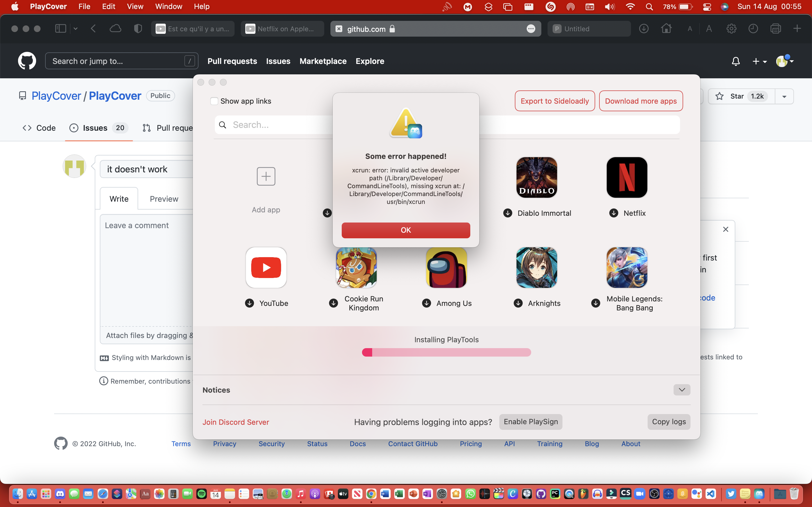Collapse the Notices section chevron
Screen dimensions: 812x507
pyautogui.click(x=681, y=390)
